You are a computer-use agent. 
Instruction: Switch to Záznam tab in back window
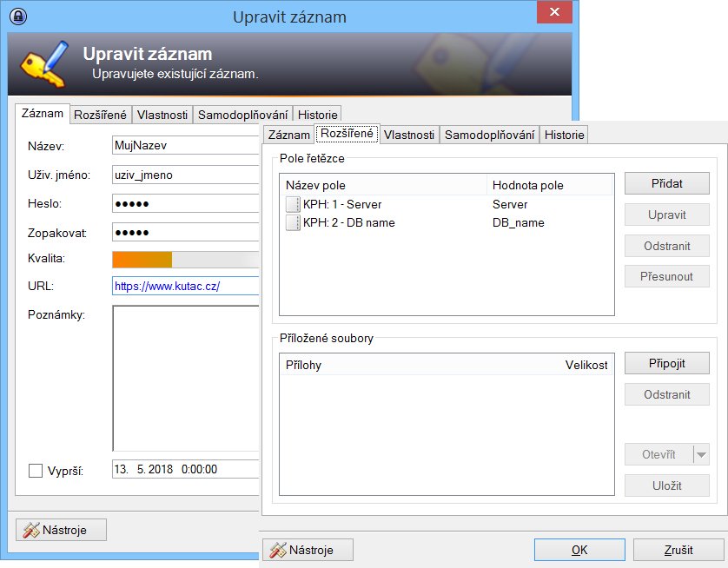click(43, 114)
